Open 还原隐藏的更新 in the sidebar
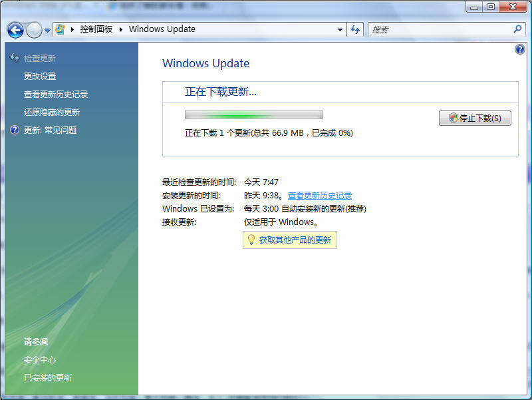Screen dimensions: 532x400 pos(52,112)
